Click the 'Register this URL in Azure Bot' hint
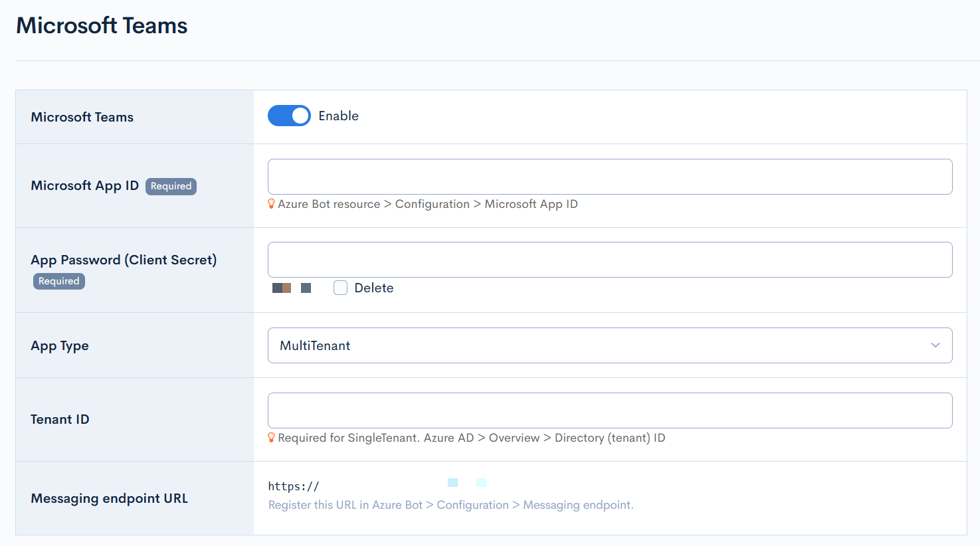Screen dimensions: 980x546 point(451,505)
